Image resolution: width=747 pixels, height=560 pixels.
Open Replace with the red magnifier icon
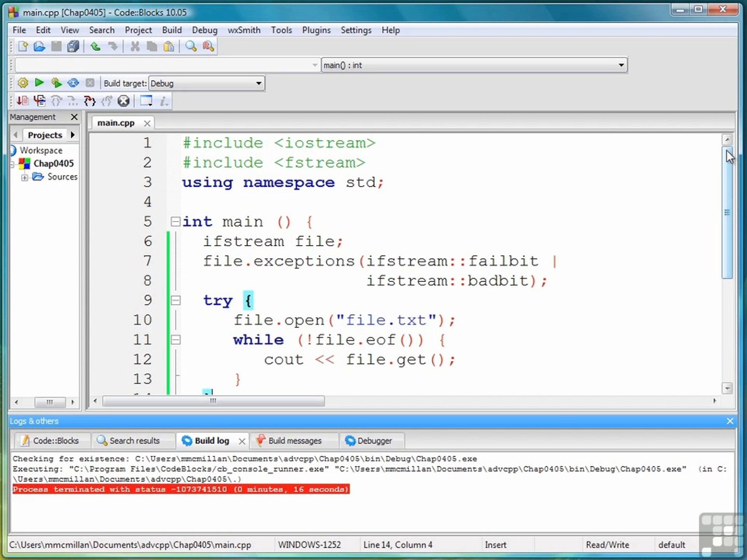[x=208, y=47]
